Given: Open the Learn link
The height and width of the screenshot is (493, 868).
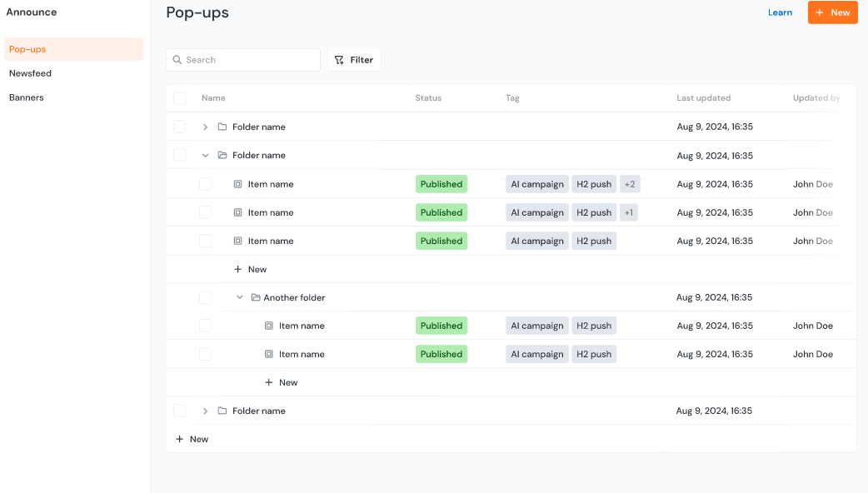Looking at the screenshot, I should [x=780, y=12].
